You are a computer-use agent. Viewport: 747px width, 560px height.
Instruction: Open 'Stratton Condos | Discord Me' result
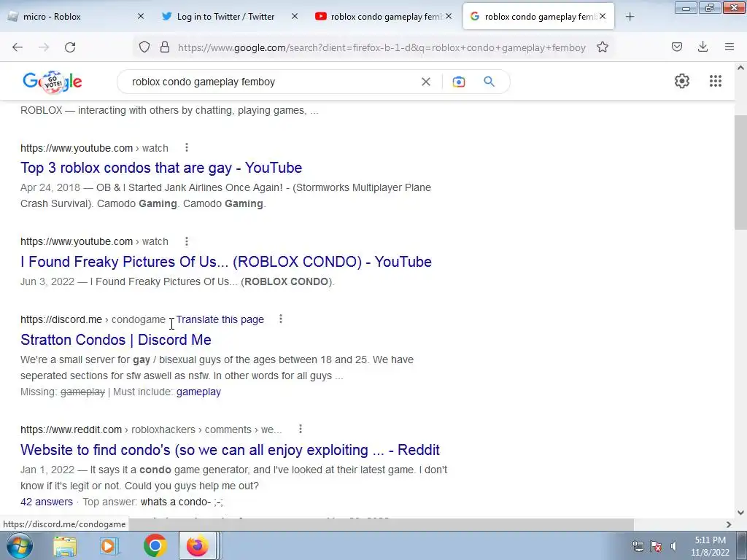pos(116,340)
